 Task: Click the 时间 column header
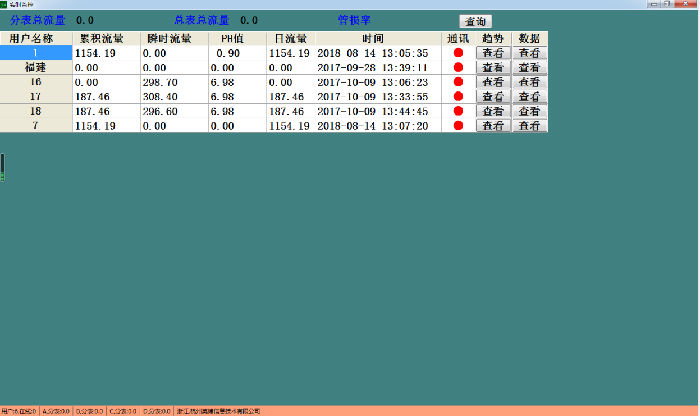[x=377, y=38]
